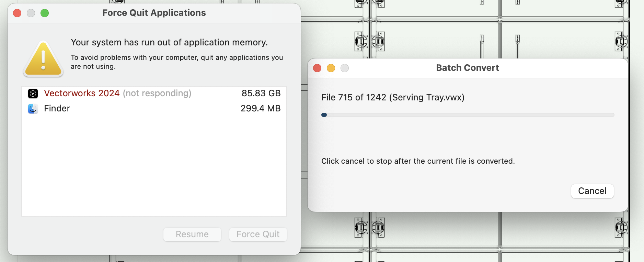
Task: Click the Force Quit Applications title text
Action: (x=154, y=13)
